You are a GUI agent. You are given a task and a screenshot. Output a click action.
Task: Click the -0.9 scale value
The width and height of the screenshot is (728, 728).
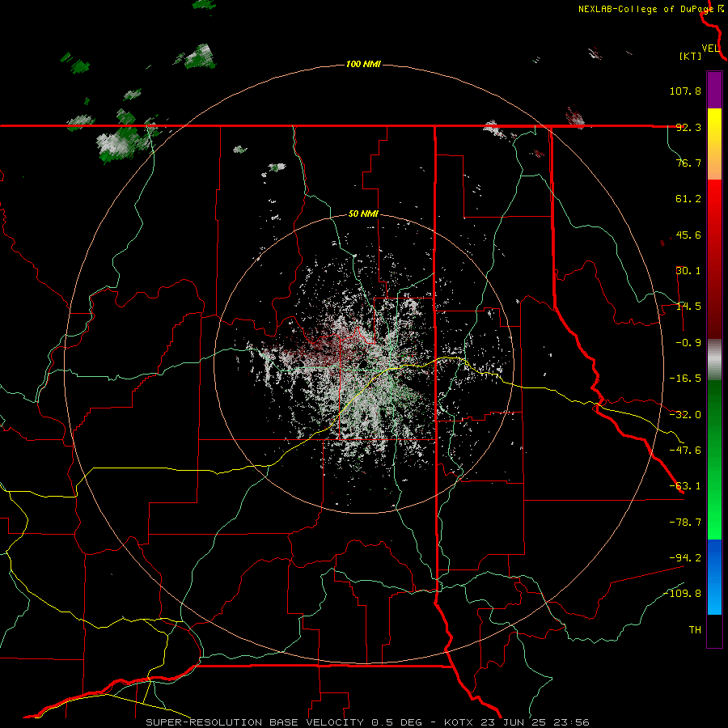point(688,343)
